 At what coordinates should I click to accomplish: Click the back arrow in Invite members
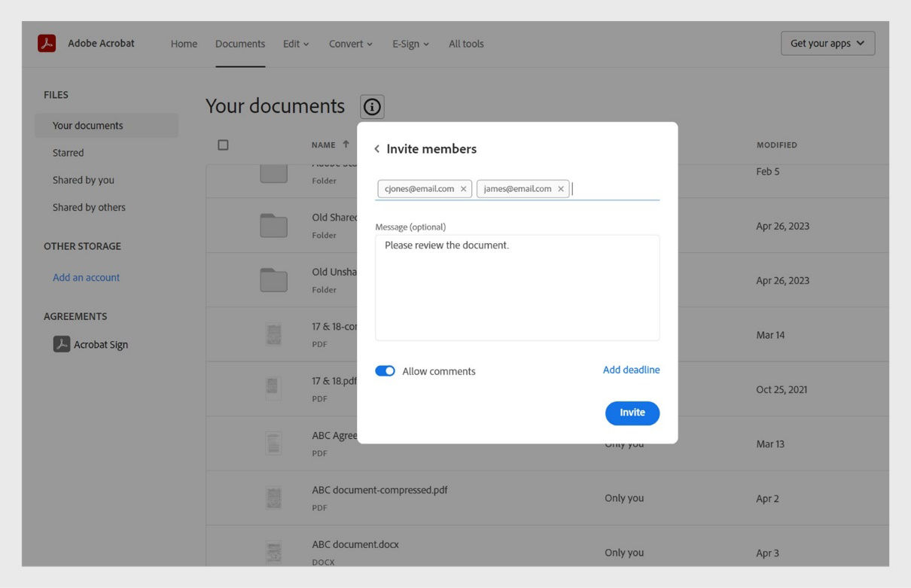(x=376, y=148)
